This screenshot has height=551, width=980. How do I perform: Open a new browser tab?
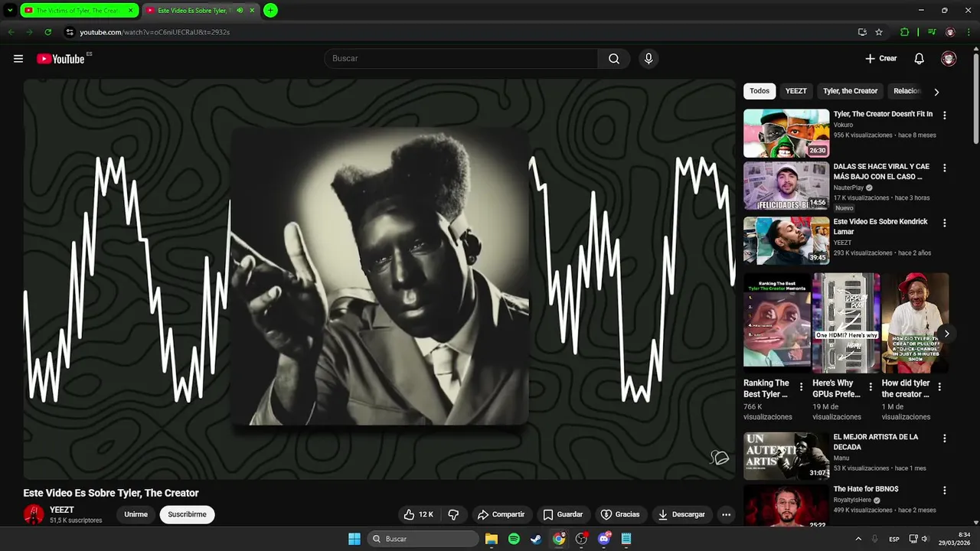pos(270,11)
